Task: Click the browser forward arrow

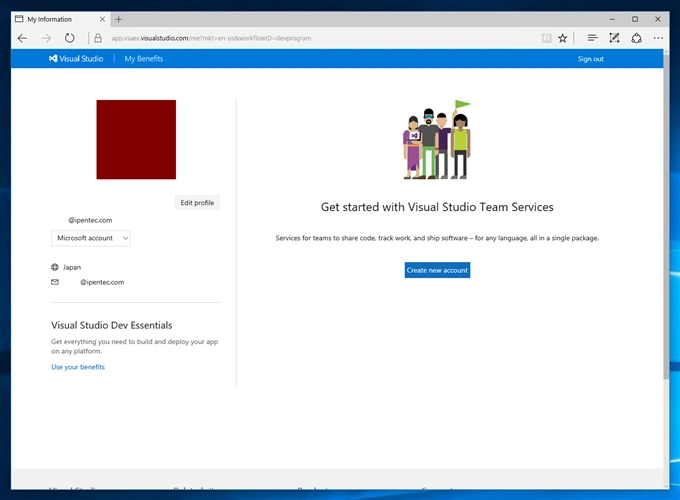Action: pyautogui.click(x=46, y=38)
